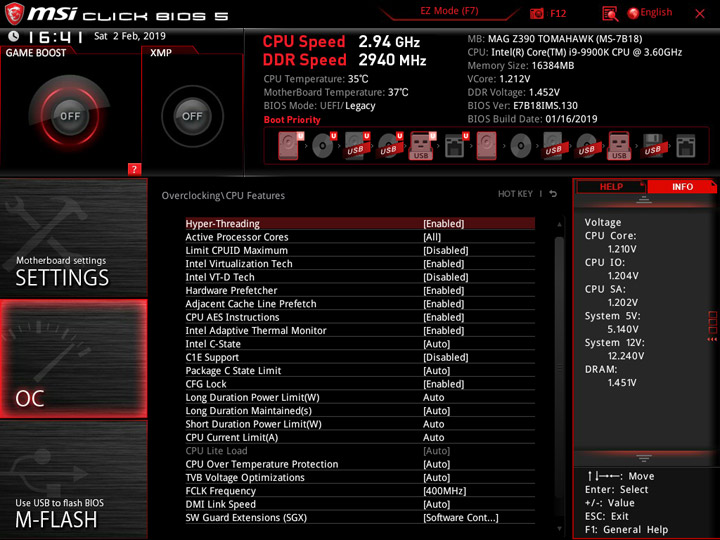This screenshot has width=720, height=540.
Task: Select the UEFI hard disk boot device icon
Action: tap(290, 146)
